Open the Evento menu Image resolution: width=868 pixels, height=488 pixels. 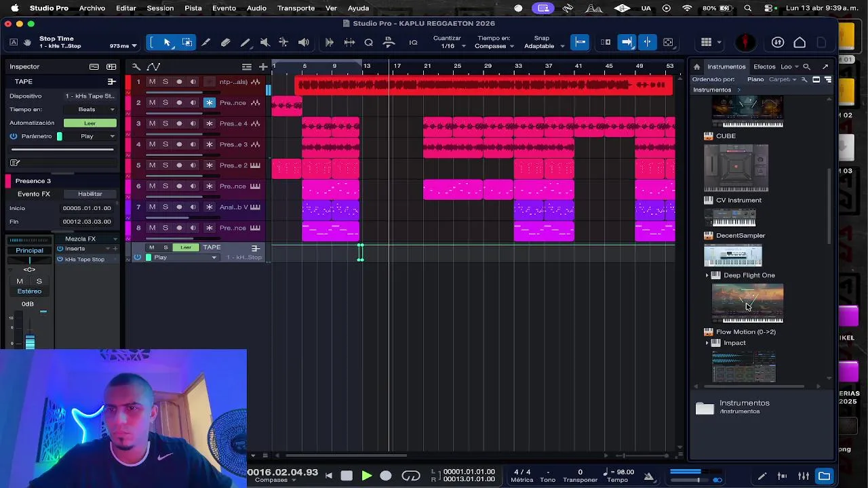[x=224, y=8]
